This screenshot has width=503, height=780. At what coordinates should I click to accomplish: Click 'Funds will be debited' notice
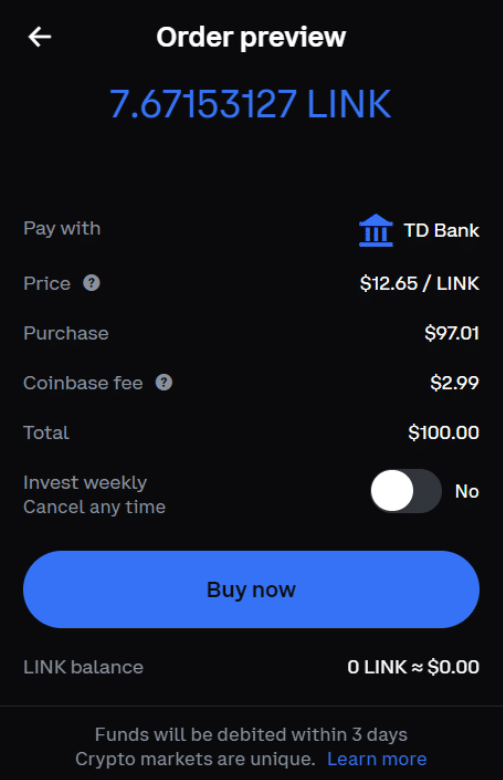click(251, 734)
